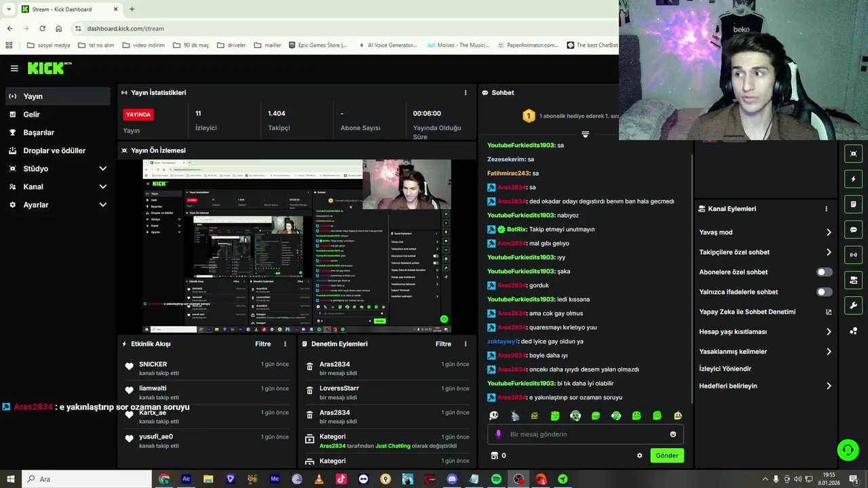Open chat settings gear icon
This screenshot has height=488, width=868.
(639, 455)
